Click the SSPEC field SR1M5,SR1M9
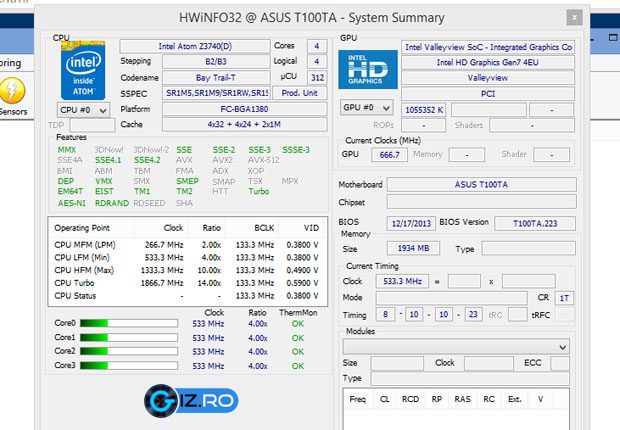 tap(216, 93)
